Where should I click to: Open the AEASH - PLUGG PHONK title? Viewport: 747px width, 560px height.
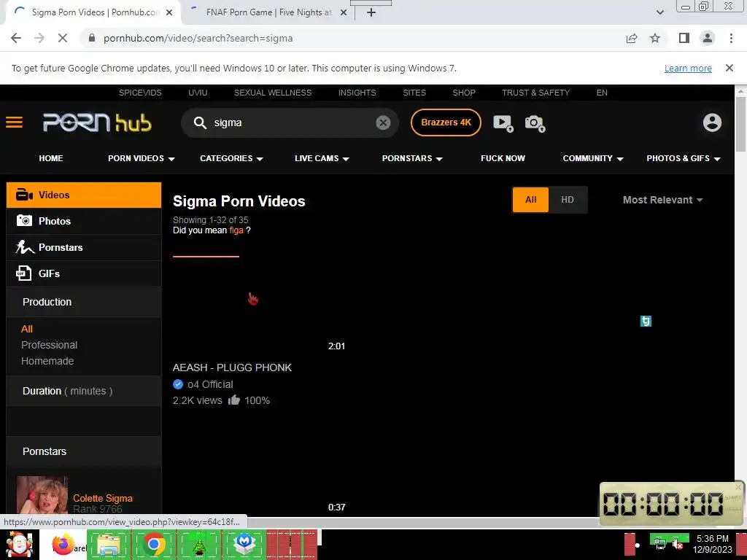click(x=232, y=367)
